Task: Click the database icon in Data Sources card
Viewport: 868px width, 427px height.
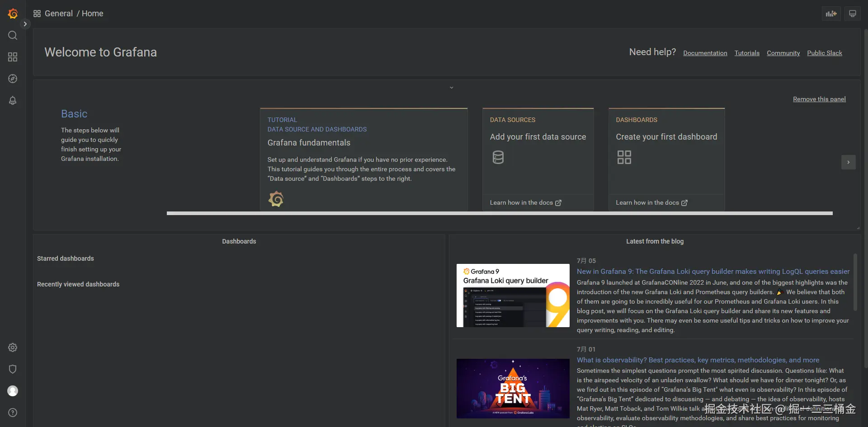Action: coord(498,157)
